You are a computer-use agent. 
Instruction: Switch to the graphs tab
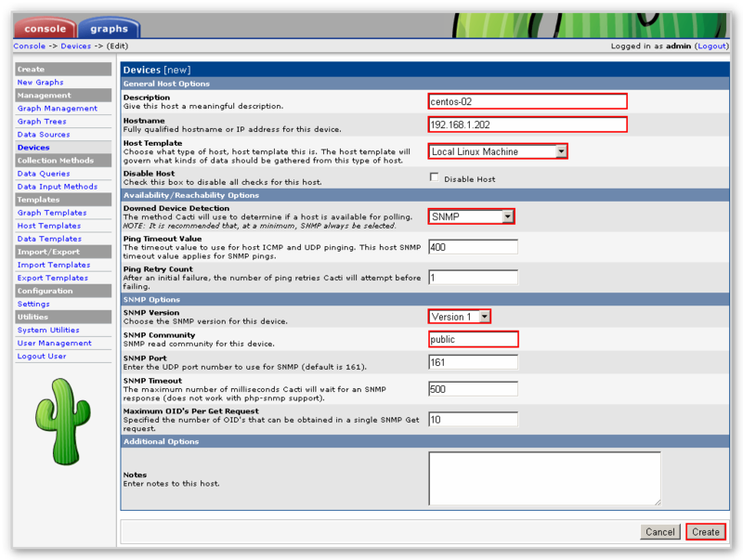pyautogui.click(x=109, y=28)
